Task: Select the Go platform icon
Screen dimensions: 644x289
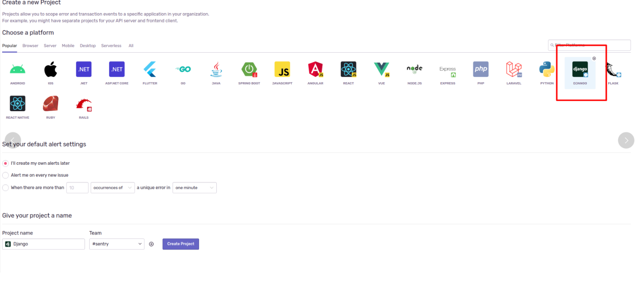Action: pos(183,69)
